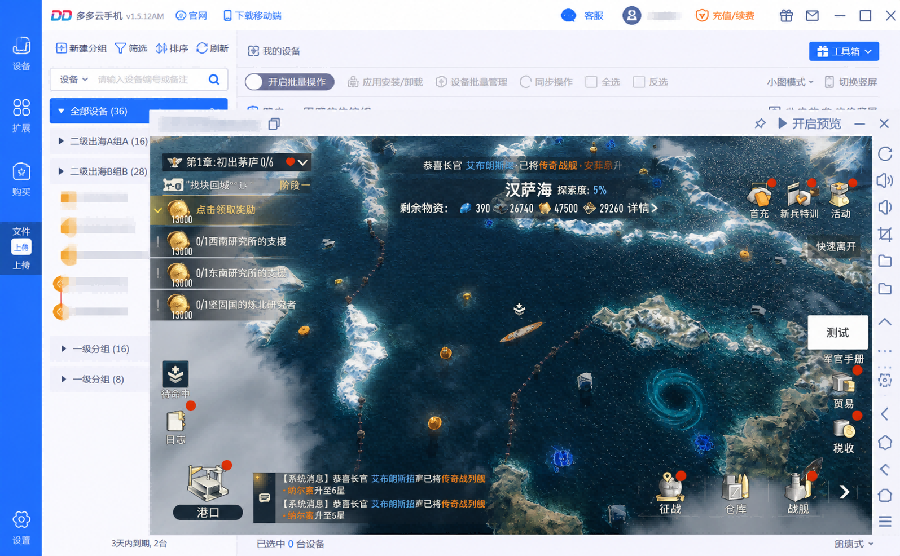The width and height of the screenshot is (900, 556).
Task: Open the 新兵特训 recruit training game icon
Action: coord(799,200)
